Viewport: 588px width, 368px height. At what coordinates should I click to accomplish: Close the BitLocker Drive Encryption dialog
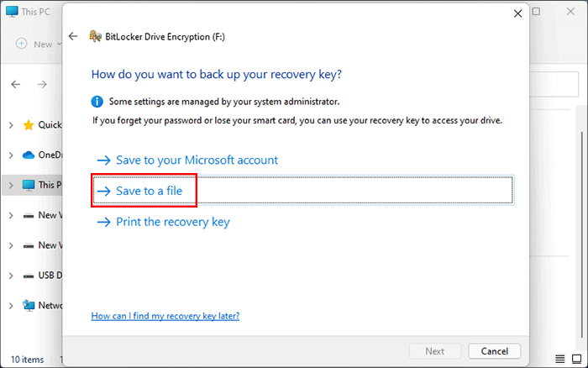coord(516,13)
